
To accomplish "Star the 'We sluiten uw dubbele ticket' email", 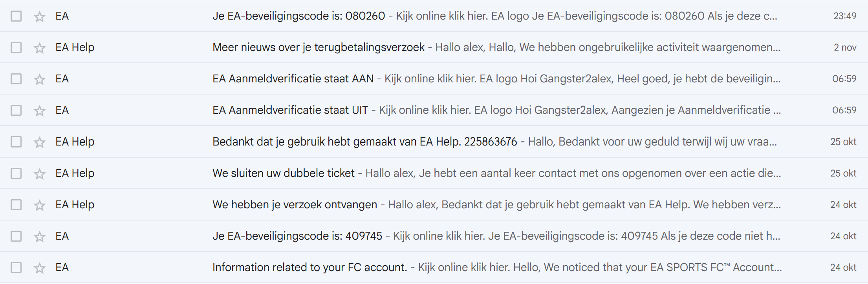I will pos(40,173).
